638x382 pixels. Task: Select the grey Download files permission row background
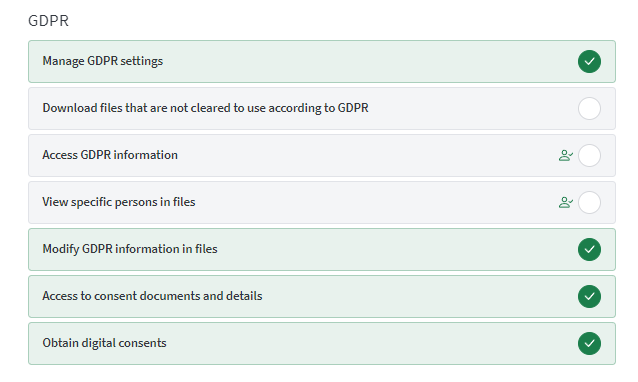(x=322, y=109)
